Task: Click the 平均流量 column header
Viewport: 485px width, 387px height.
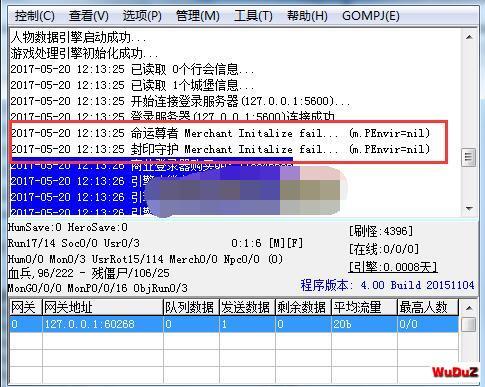Action: [x=364, y=307]
